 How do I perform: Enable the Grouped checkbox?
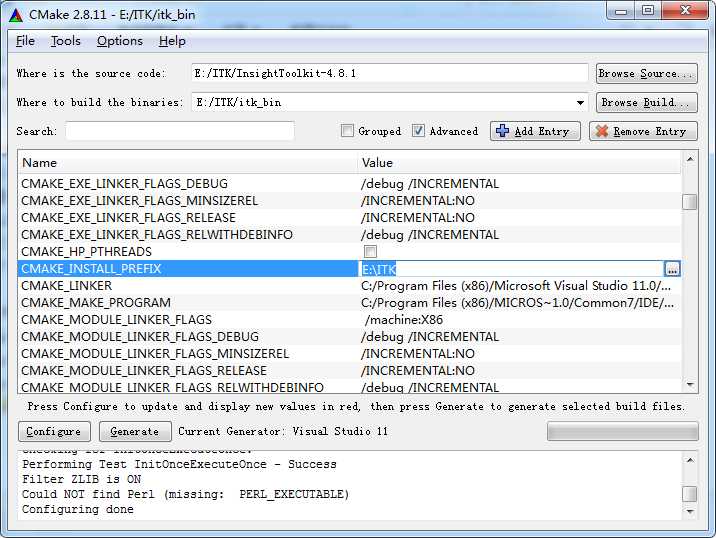[x=347, y=131]
